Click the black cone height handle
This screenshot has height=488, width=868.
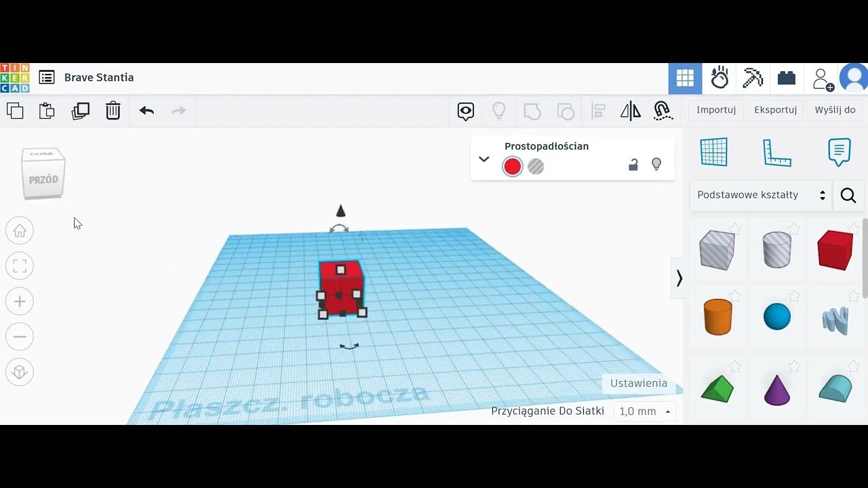340,211
